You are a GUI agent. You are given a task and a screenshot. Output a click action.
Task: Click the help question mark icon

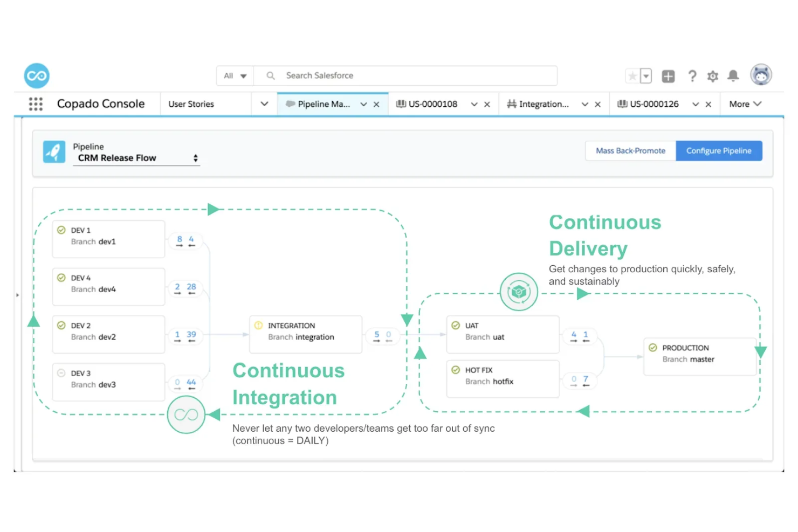click(692, 76)
